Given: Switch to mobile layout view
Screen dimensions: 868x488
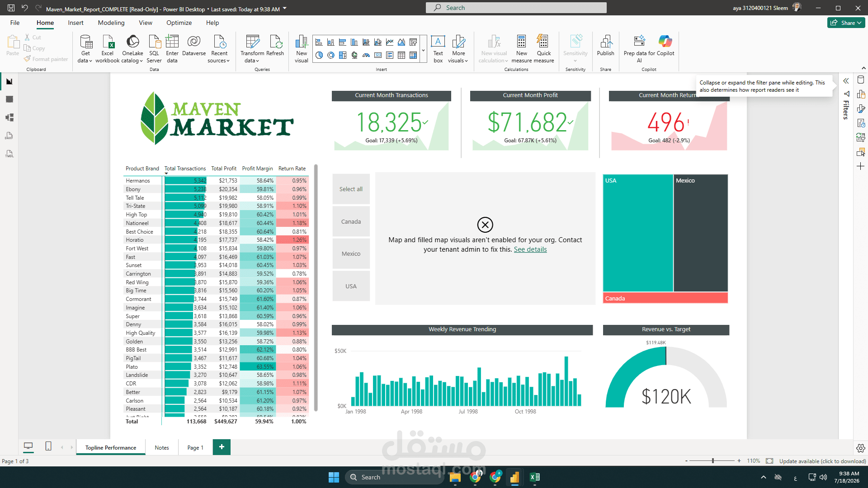Looking at the screenshot, I should pyautogui.click(x=48, y=446).
